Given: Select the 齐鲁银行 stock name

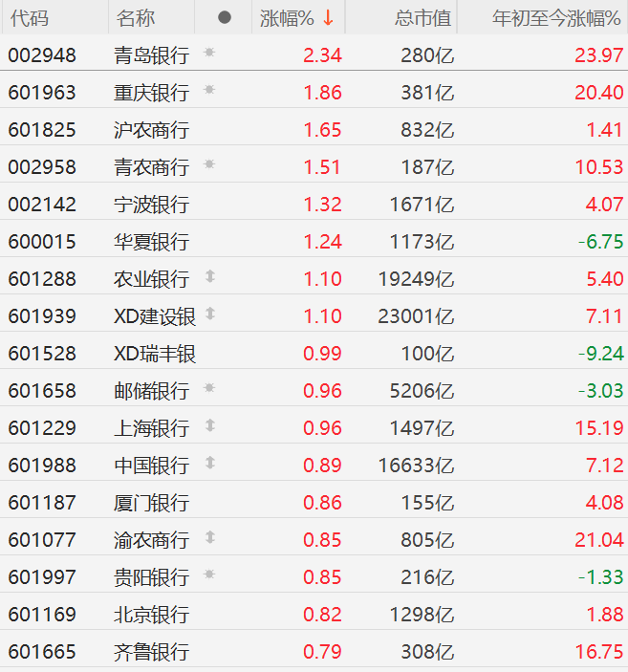Looking at the screenshot, I should [x=151, y=652].
